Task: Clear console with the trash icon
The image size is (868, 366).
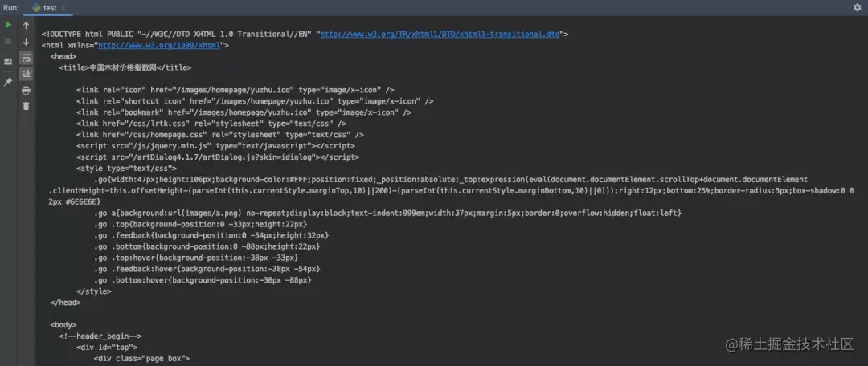Action: (26, 106)
